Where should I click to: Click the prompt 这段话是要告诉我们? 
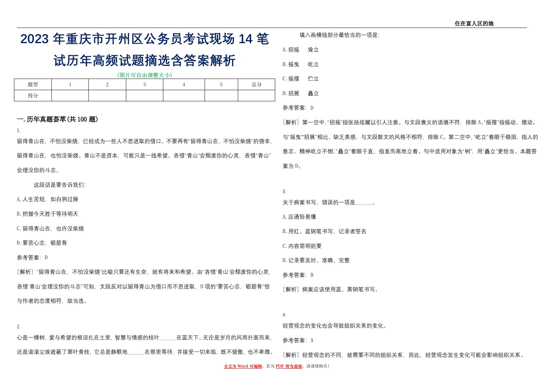coord(59,185)
